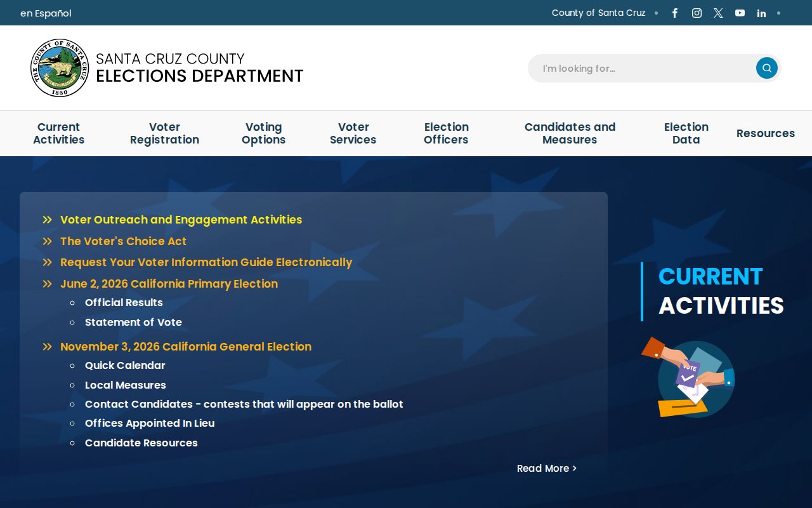Open County of Santa Cruz link
The height and width of the screenshot is (508, 812).
(x=598, y=13)
